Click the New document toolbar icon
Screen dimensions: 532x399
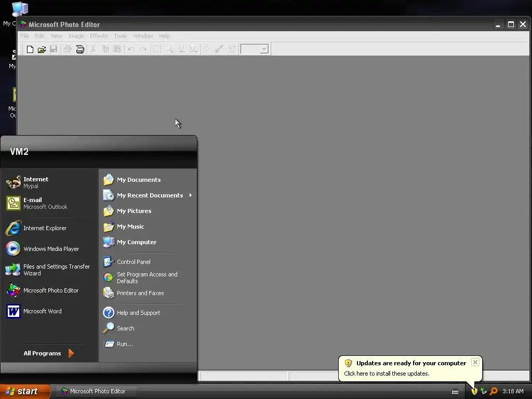pyautogui.click(x=30, y=49)
